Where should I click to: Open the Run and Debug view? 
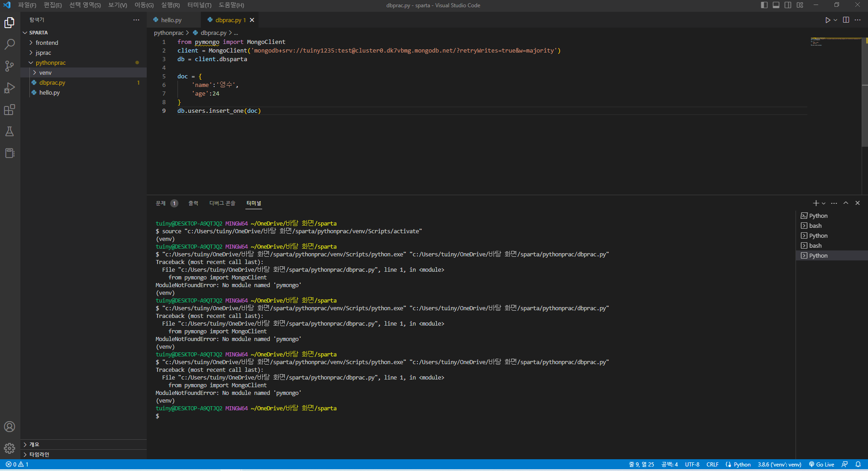[x=10, y=88]
